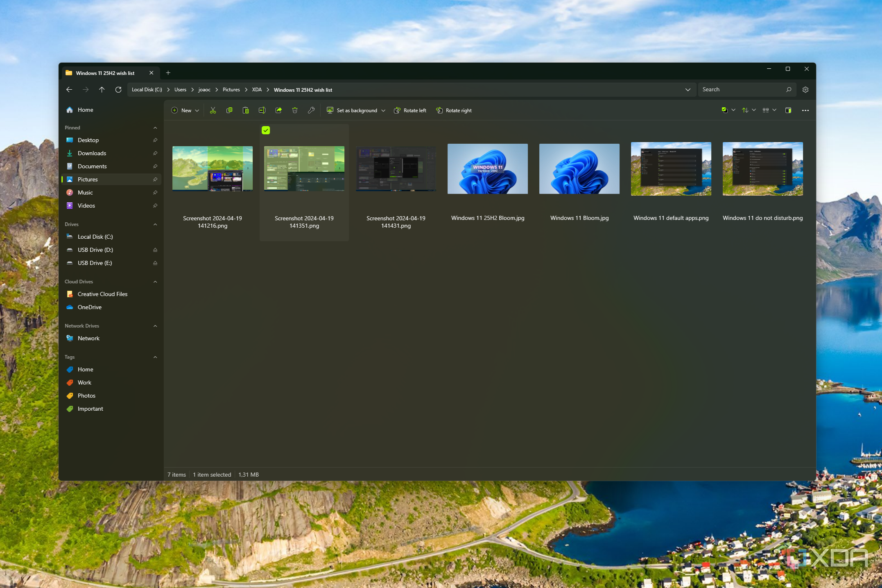Image resolution: width=882 pixels, height=588 pixels.
Task: Rename the selected screenshot
Action: point(262,110)
